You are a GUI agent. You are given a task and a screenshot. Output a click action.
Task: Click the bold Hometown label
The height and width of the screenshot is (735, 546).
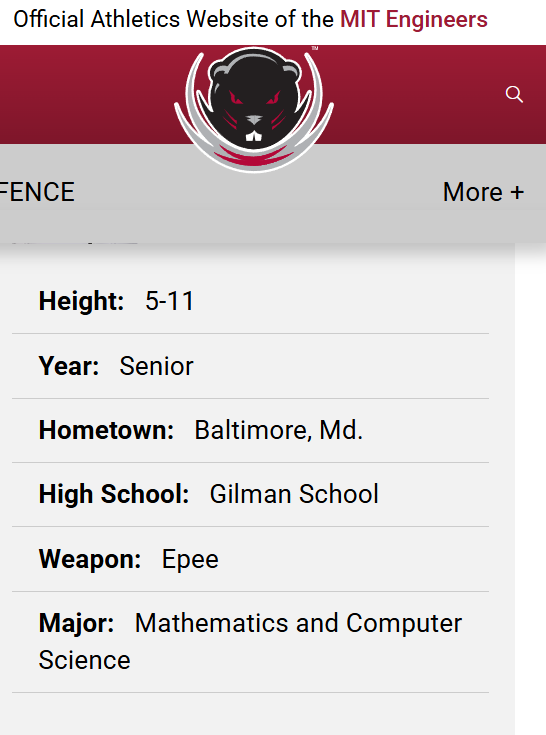106,430
